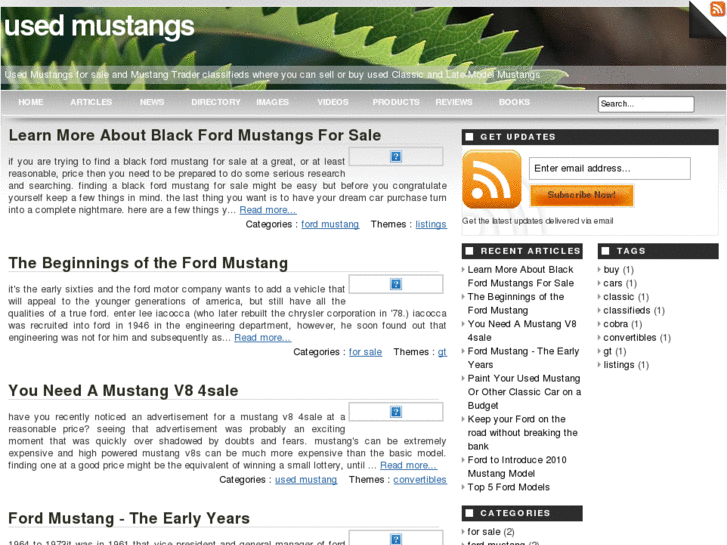Go to the Articles menu item

(91, 102)
